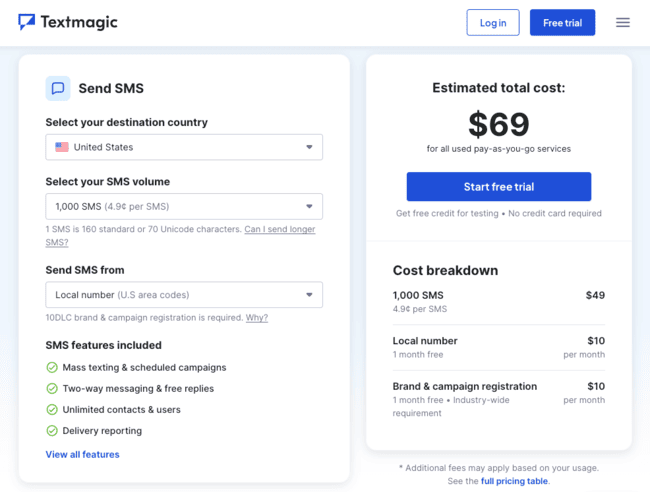Follow the full pricing table link
This screenshot has height=492, width=650.
click(514, 481)
